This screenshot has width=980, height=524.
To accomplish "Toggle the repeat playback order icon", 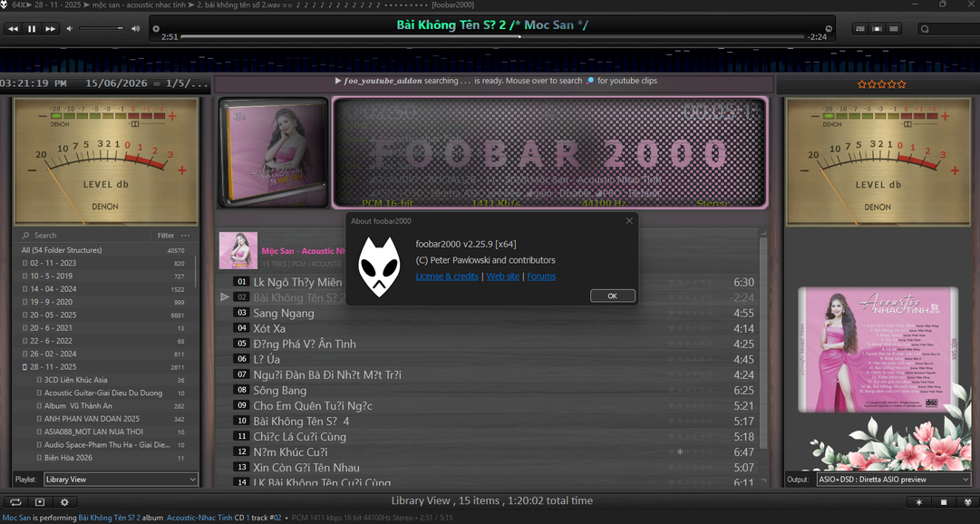I will (15, 502).
